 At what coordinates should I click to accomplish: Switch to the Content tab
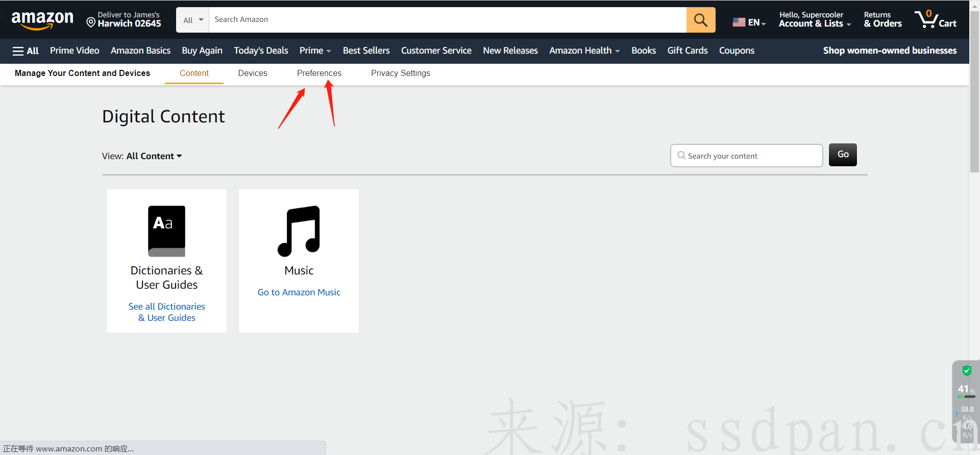point(194,73)
